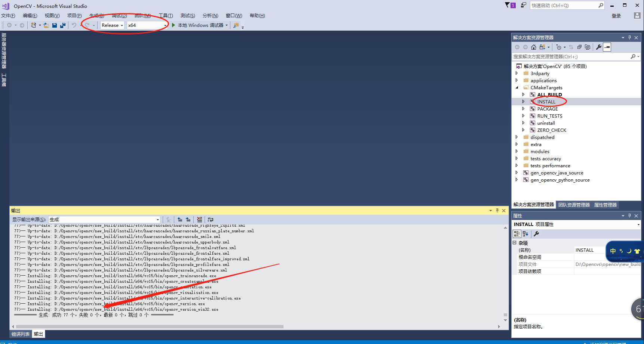644x344 pixels.
Task: Click the Find in Files toolbar icon
Action: [x=236, y=25]
